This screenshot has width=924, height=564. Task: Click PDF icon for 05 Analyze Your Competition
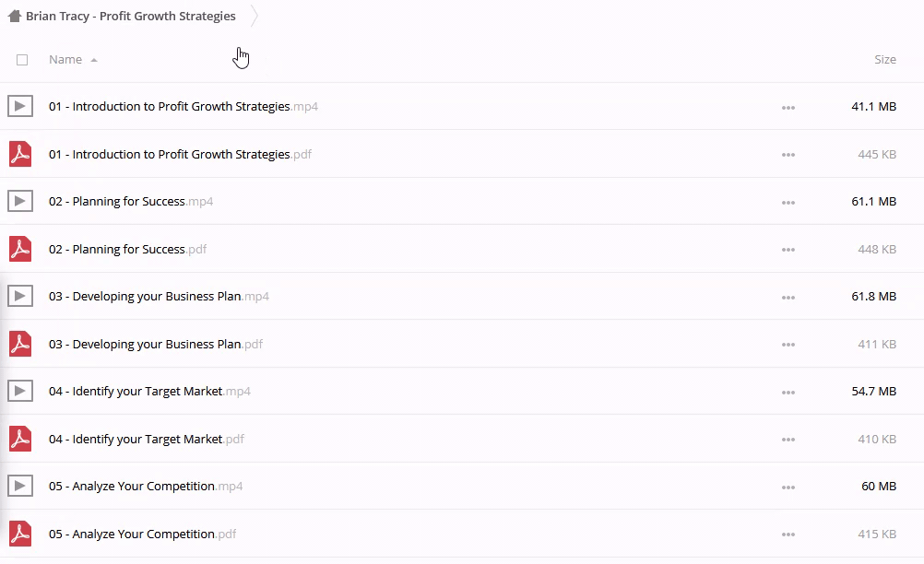click(x=19, y=534)
